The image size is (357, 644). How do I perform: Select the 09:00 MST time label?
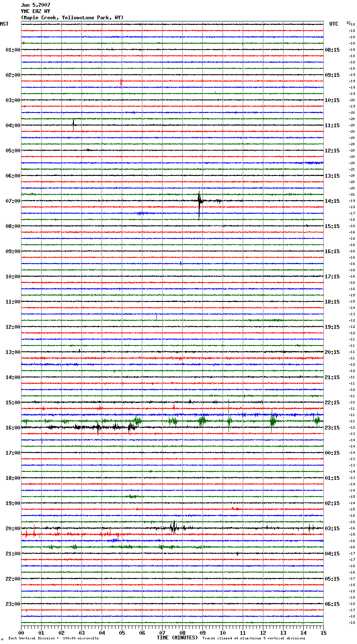pos(13,251)
